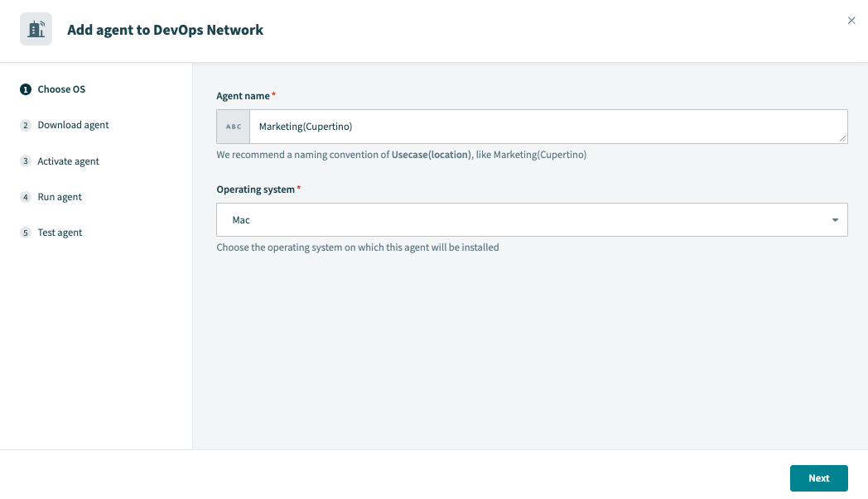Click the ABC text type icon
868x499 pixels.
click(x=234, y=127)
